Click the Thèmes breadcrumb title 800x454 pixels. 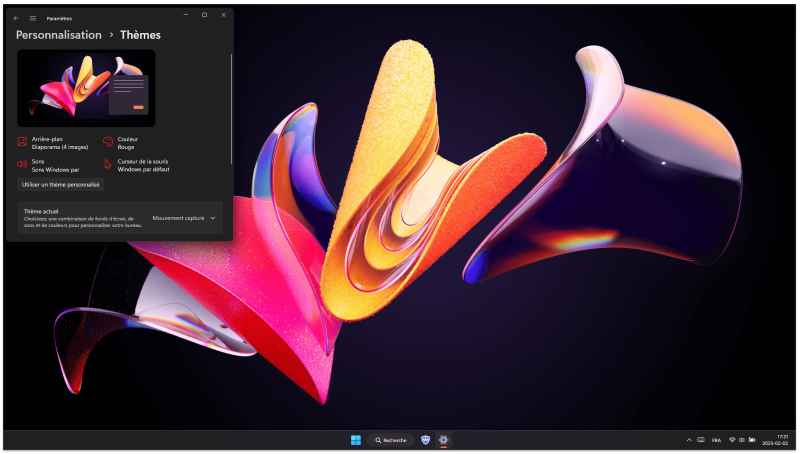pos(140,35)
